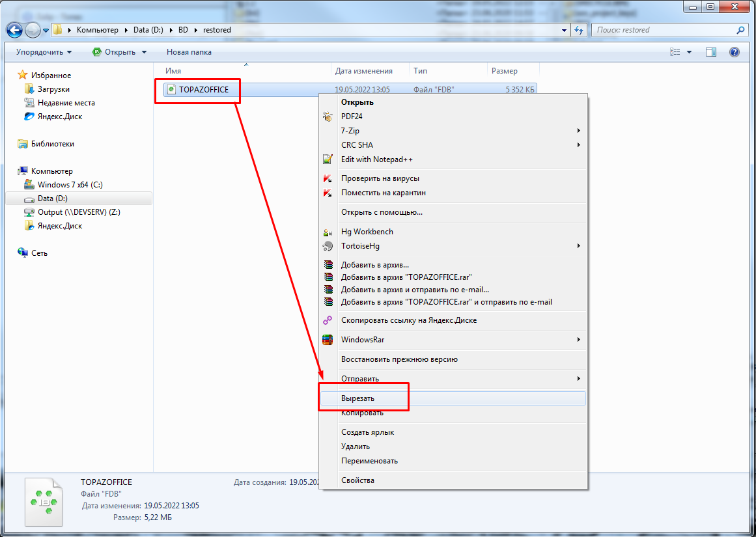Open the view options dropdown arrow
Viewport: 756px width, 537px height.
[689, 52]
